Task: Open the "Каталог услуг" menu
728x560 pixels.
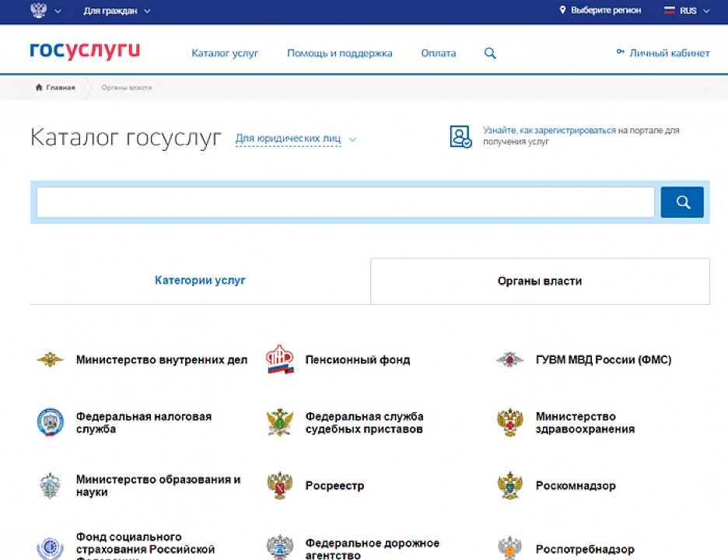Action: pyautogui.click(x=225, y=53)
